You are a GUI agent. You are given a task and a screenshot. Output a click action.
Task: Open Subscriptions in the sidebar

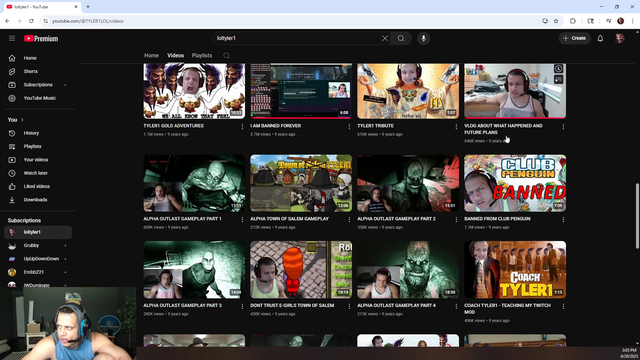(38, 85)
